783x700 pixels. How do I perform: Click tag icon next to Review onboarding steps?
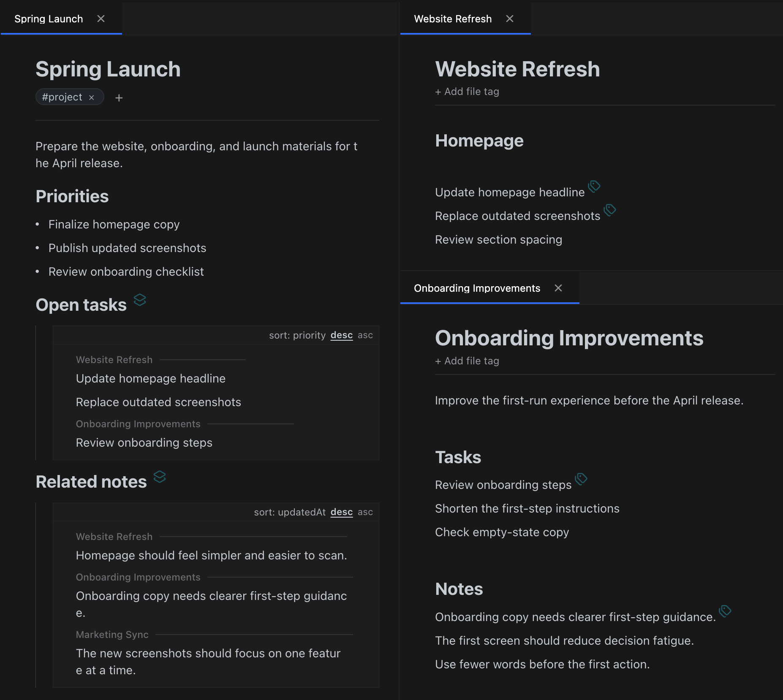[x=581, y=479]
